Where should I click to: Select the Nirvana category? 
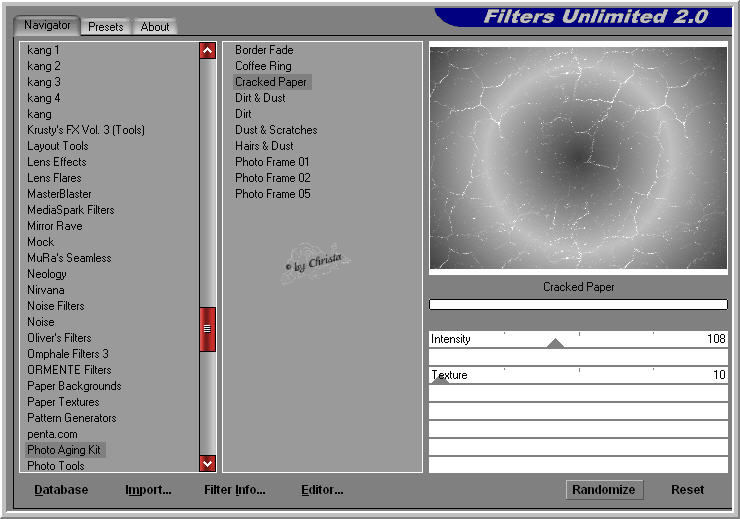click(x=46, y=291)
